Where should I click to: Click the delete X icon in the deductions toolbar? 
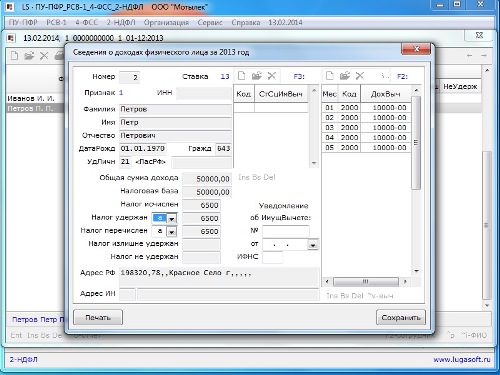point(272,76)
